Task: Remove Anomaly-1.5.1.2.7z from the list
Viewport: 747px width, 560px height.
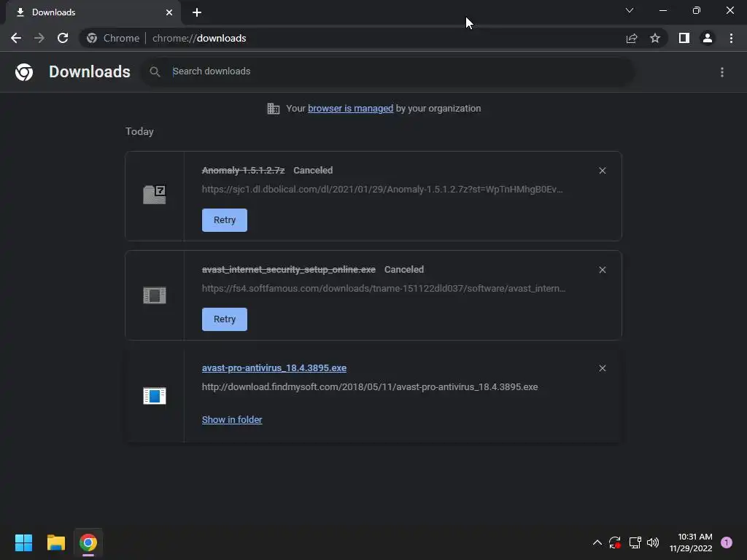Action: [602, 171]
